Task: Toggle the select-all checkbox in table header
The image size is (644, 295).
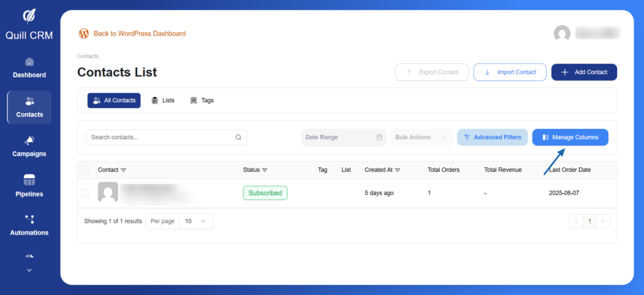Action: click(x=85, y=170)
